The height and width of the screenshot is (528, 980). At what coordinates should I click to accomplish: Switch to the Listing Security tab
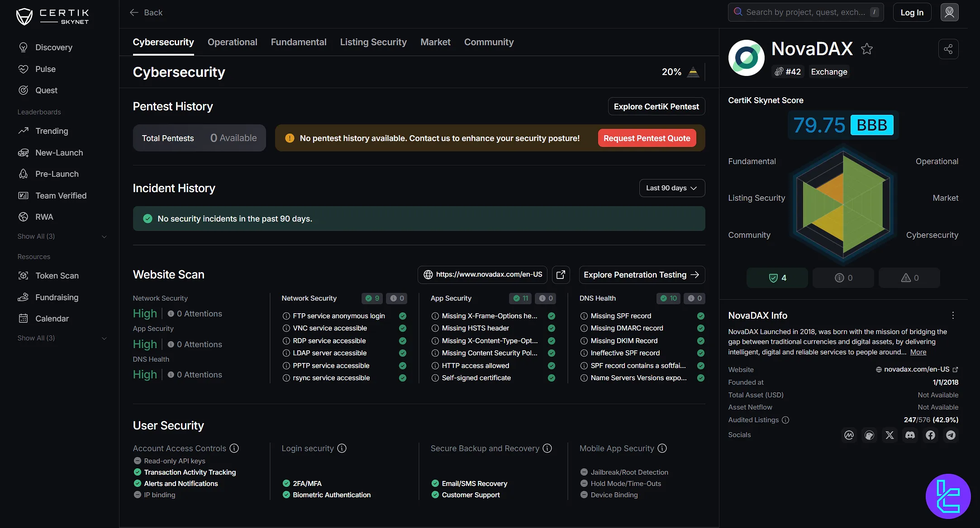(x=373, y=42)
